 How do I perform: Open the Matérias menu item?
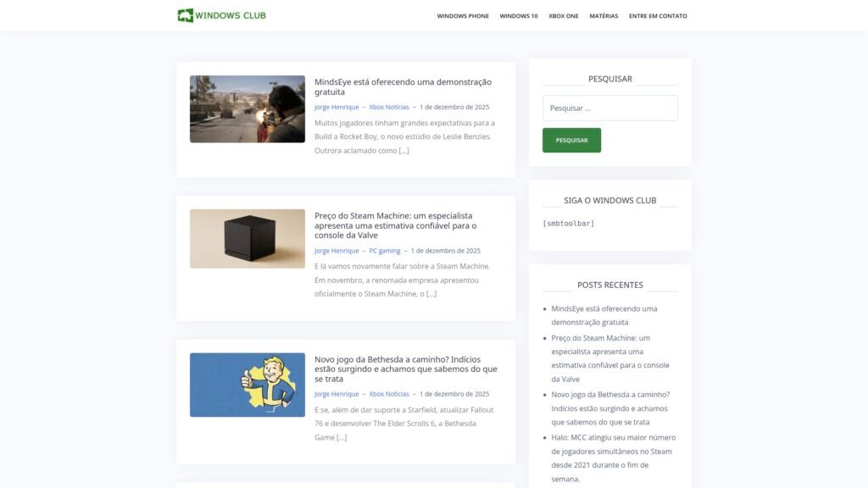click(604, 16)
